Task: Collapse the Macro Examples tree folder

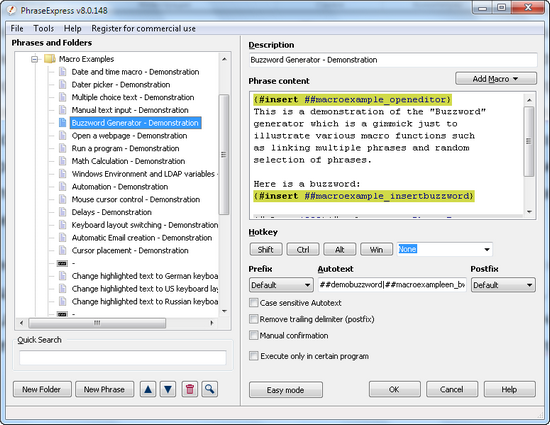Action: 34,59
